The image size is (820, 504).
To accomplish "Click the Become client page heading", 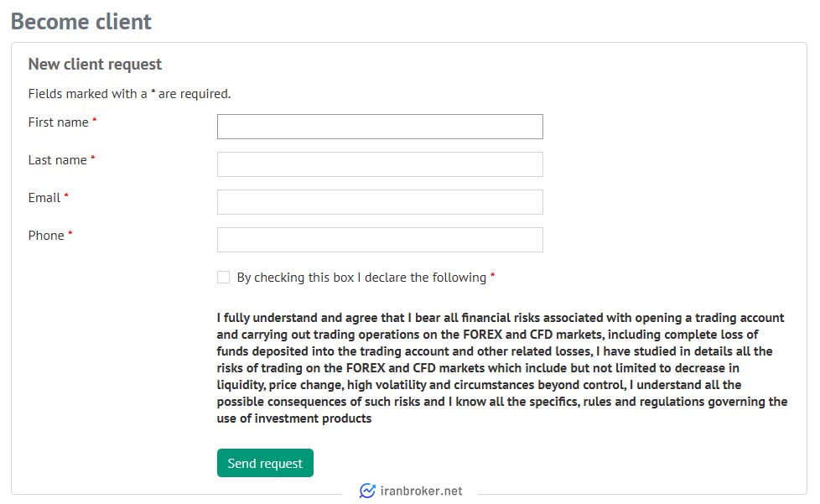I will click(81, 22).
